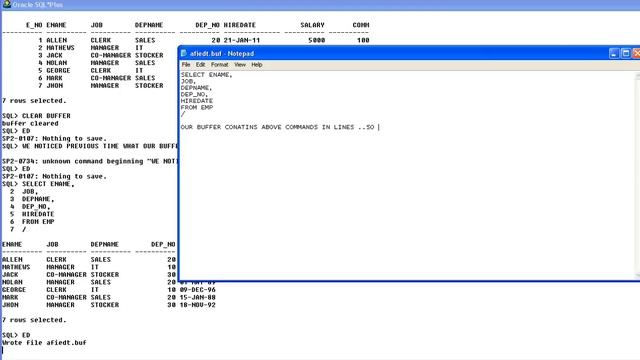Click '6 FROM EMP' line in SQL*Plus
The width and height of the screenshot is (640, 360).
[32, 222]
